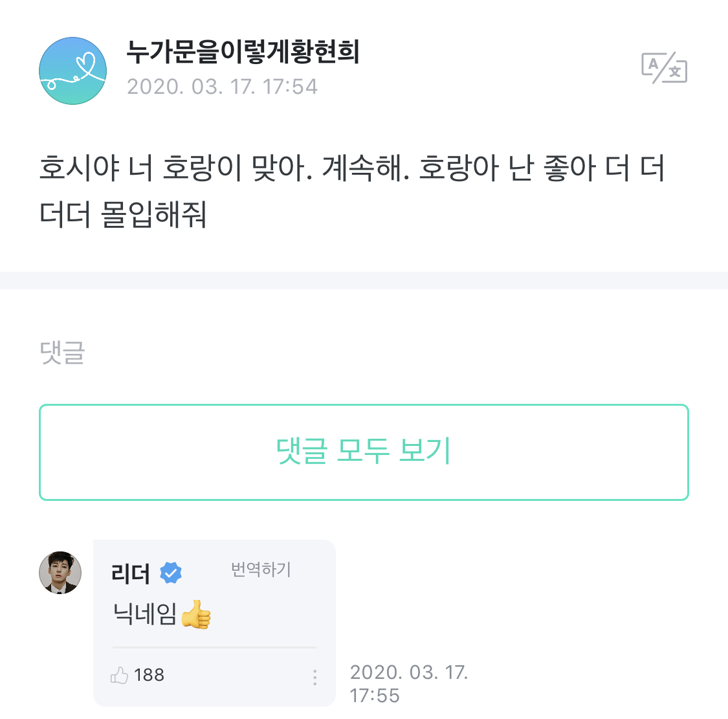Expand the full comment thread under 리더
Screen dimensions: 728x719
[364, 452]
